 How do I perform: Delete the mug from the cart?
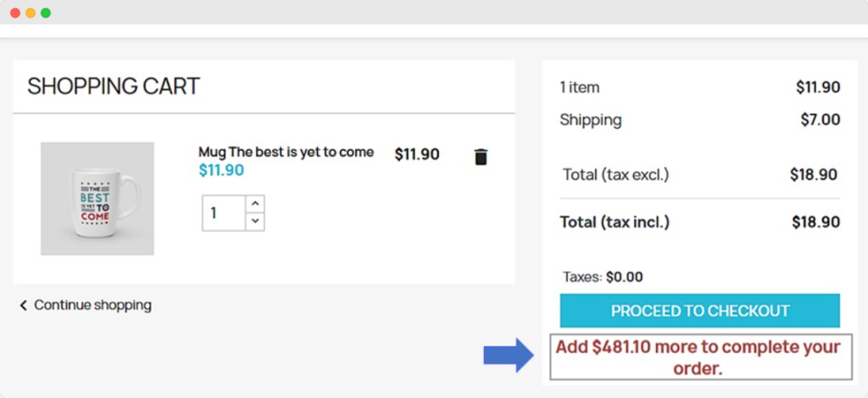point(481,157)
